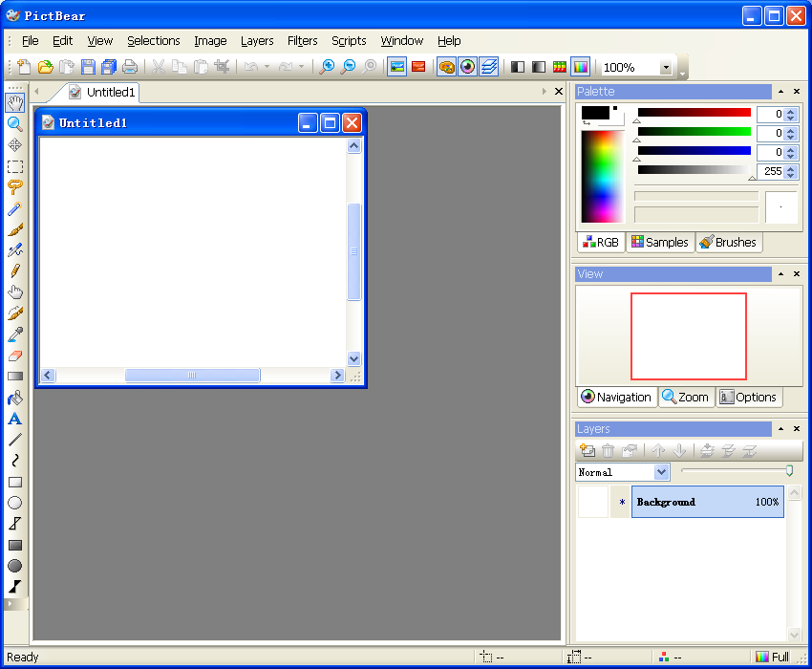The height and width of the screenshot is (669, 812).
Task: Open the Selections menu
Action: [153, 41]
